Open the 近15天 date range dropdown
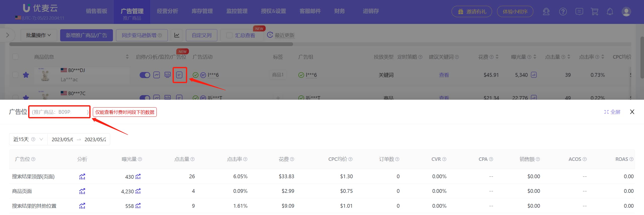 point(28,139)
